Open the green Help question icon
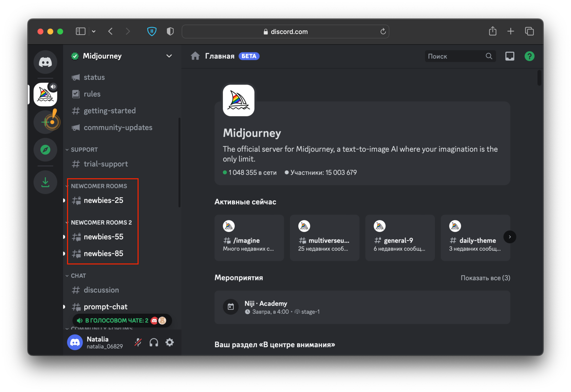Screen dimensions: 571x392 [x=530, y=56]
